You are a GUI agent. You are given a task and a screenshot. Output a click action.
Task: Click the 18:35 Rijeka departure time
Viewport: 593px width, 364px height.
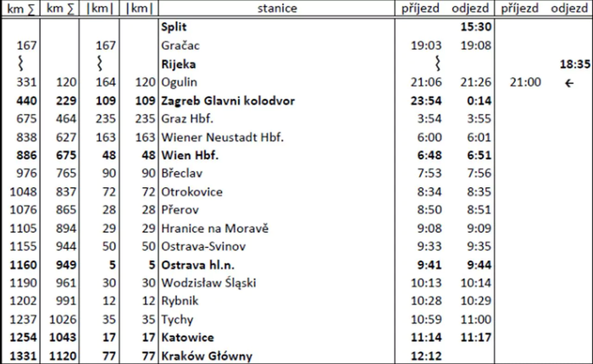tap(574, 63)
